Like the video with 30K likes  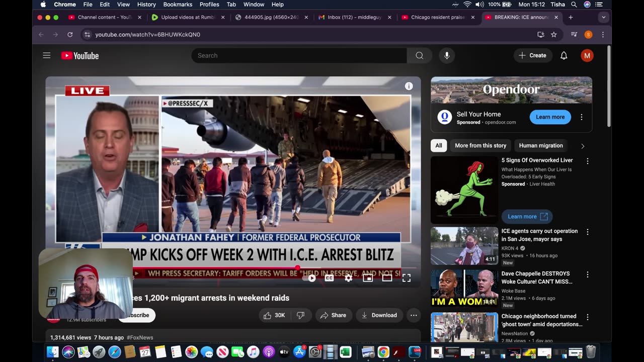pyautogui.click(x=274, y=315)
